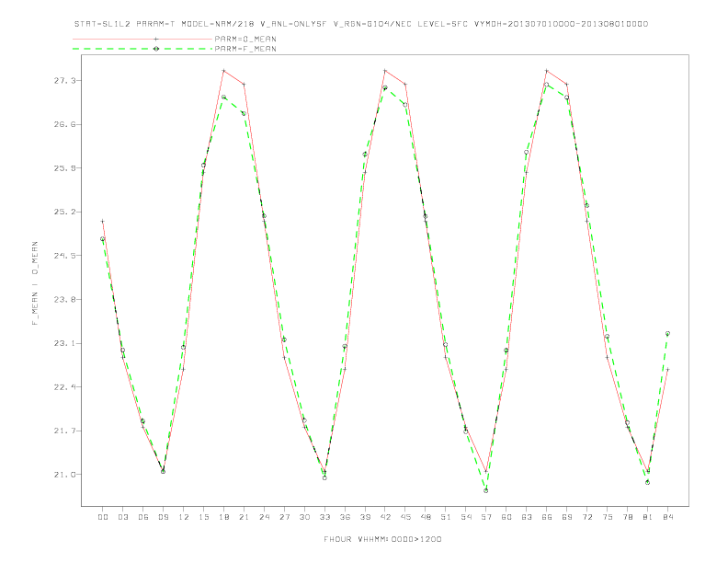The width and height of the screenshot is (728, 563).
Task: Select the red O_MEAN legend line sample
Action: (142, 39)
